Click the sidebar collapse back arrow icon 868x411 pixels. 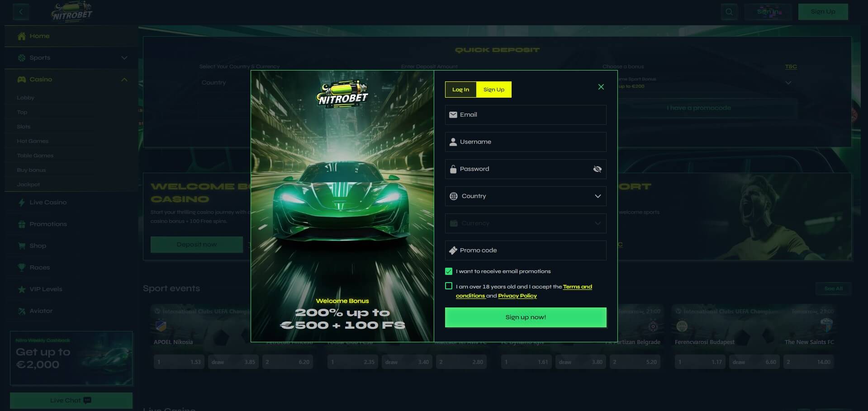pos(21,12)
